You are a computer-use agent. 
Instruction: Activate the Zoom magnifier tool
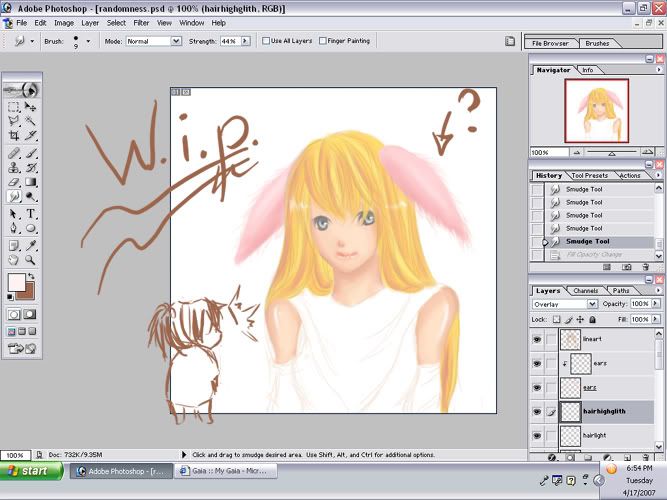coord(31,259)
